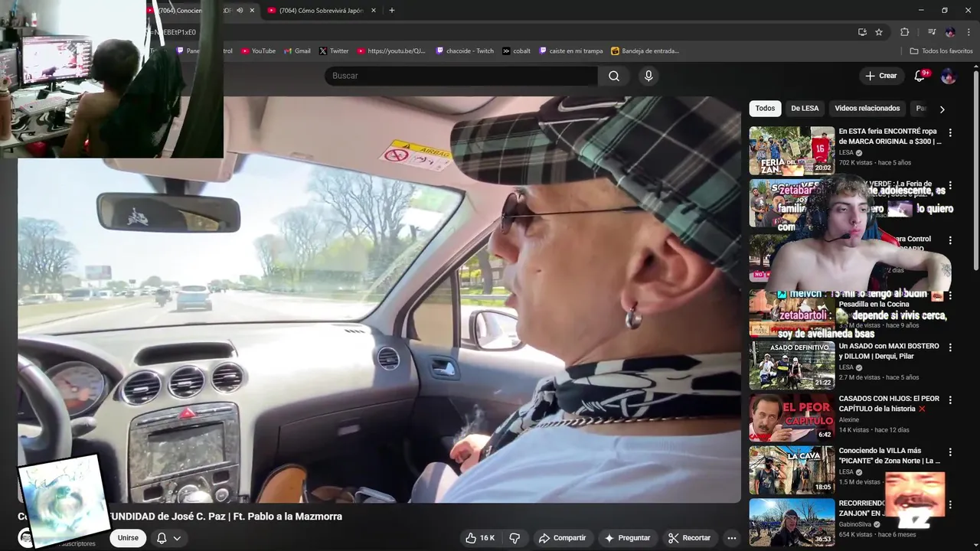Viewport: 980px width, 551px height.
Task: Open chacoide - Twitch bookmark
Action: point(465,51)
